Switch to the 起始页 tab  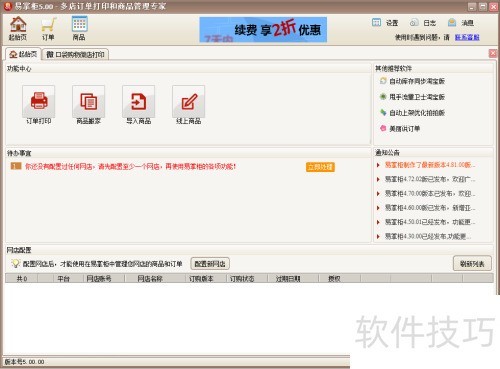(23, 54)
